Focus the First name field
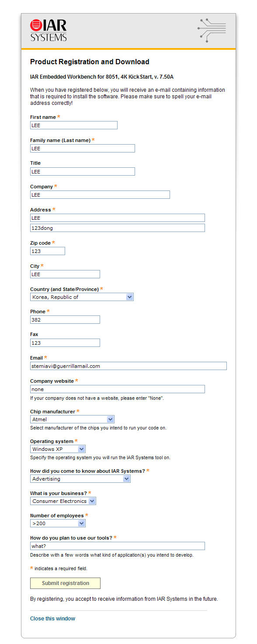 [x=74, y=125]
